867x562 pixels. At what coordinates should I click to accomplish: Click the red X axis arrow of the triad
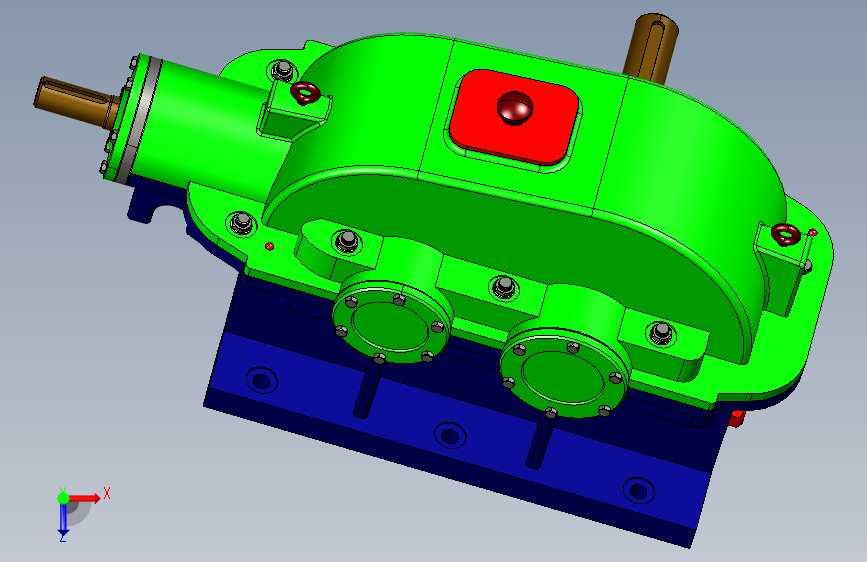click(x=86, y=498)
